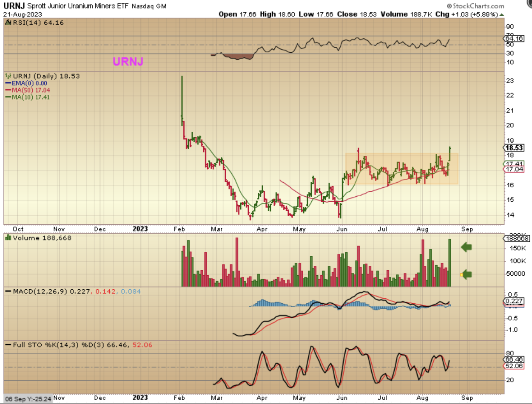Screen dimensions: 532x404
Task: Click the red MA(50) legend line marker
Action: (9, 90)
